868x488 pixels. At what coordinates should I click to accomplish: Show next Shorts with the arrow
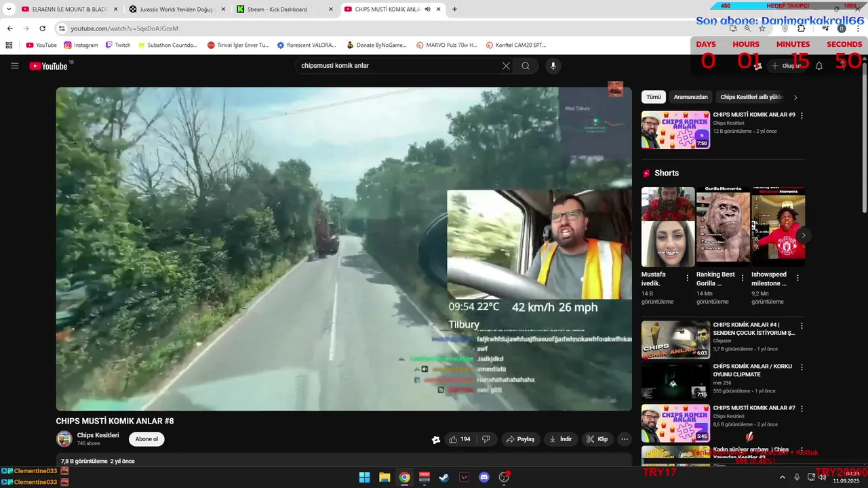(x=803, y=235)
